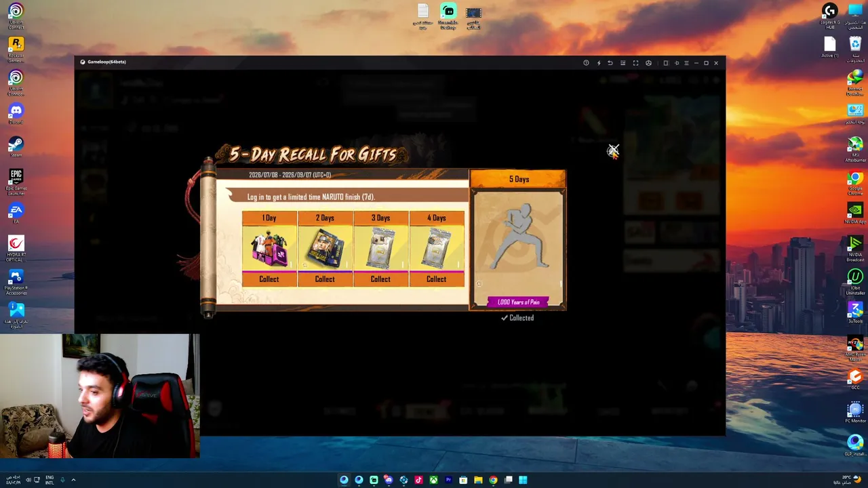Click the NARUTO login reward description text
Viewport: 868px width, 488px height.
click(311, 197)
